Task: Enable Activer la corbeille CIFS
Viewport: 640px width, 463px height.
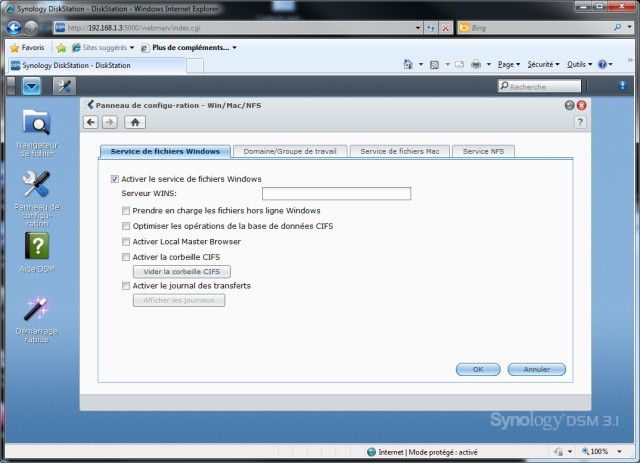Action: coord(126,257)
